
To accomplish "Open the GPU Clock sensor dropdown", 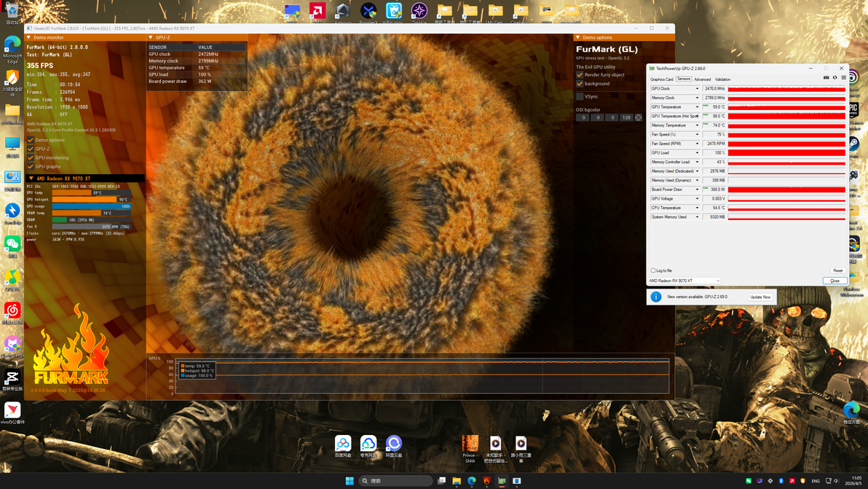I will click(x=697, y=89).
